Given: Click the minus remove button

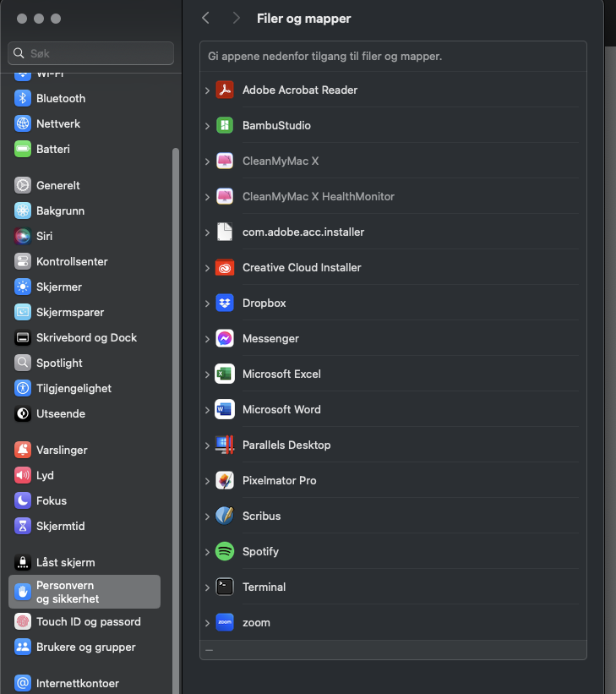Looking at the screenshot, I should [210, 650].
